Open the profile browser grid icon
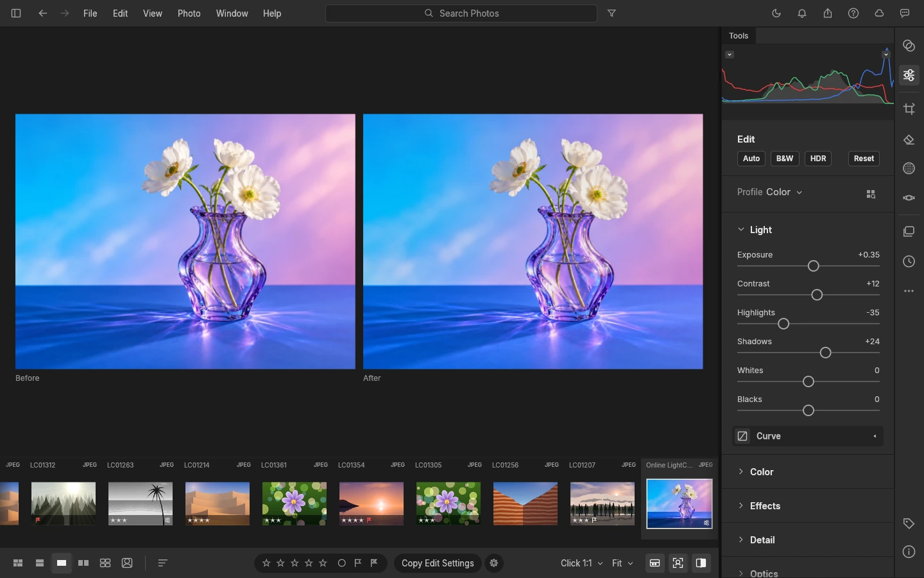The height and width of the screenshot is (578, 924). pyautogui.click(x=871, y=194)
